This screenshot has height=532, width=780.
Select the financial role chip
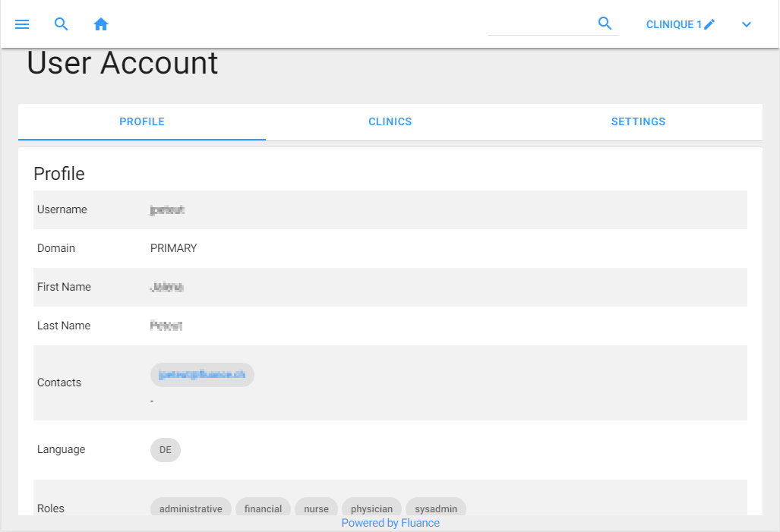click(263, 508)
